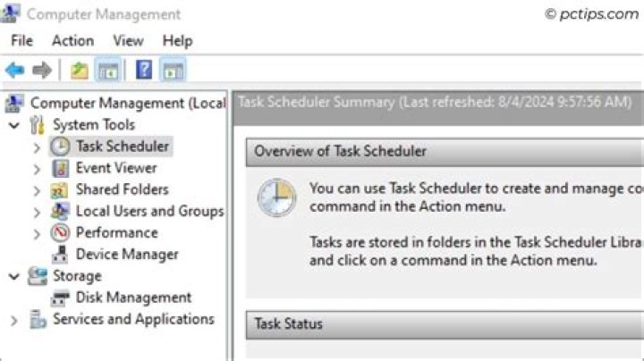Viewport: 644px width, 361px height.
Task: Click the Up One Level folder icon
Action: point(80,71)
